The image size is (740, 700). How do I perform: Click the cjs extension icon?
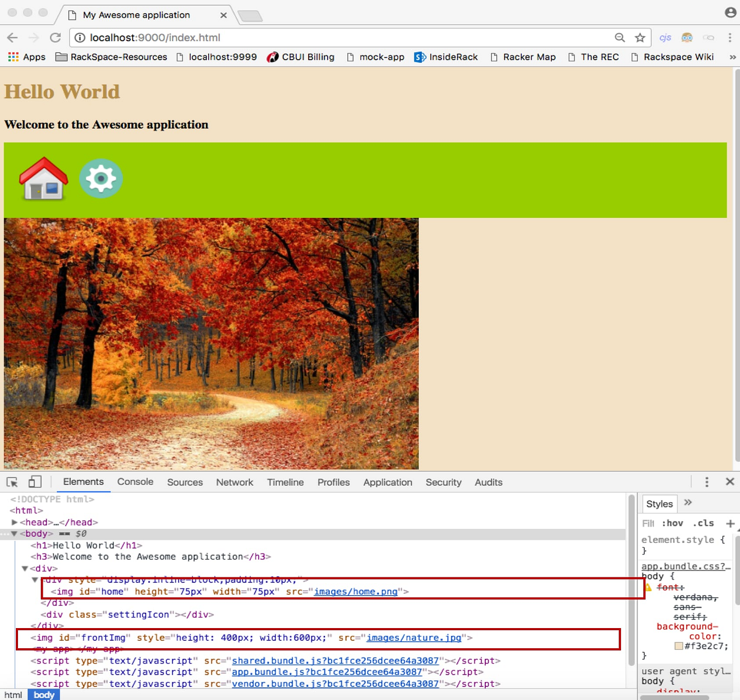[665, 38]
